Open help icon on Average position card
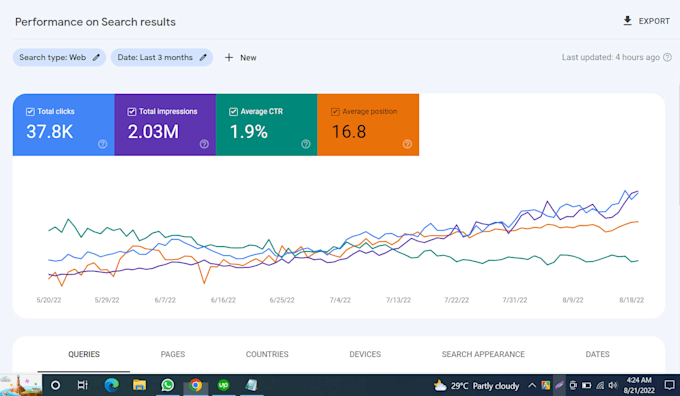Screen dimensions: 680x396 [407, 144]
